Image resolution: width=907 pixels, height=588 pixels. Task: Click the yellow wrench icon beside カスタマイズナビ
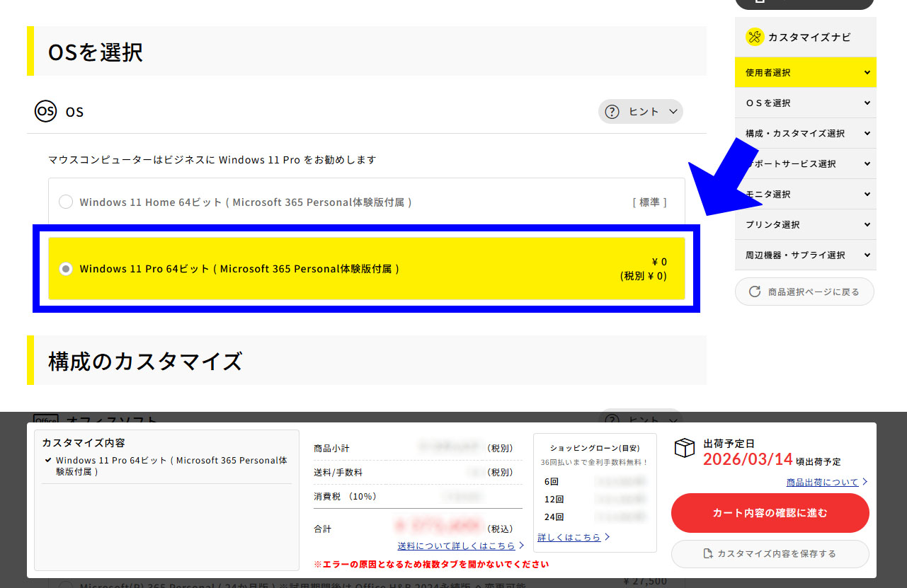pos(755,36)
